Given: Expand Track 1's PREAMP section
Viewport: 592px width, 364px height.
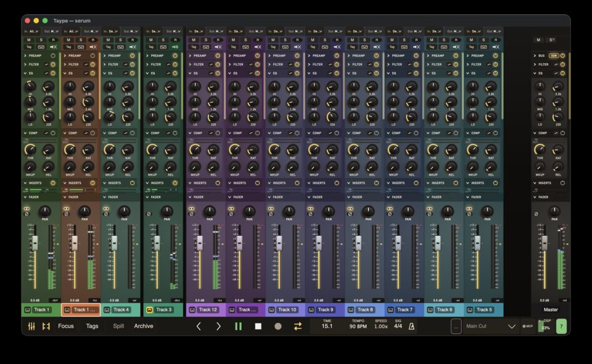Looking at the screenshot, I should tap(25, 55).
